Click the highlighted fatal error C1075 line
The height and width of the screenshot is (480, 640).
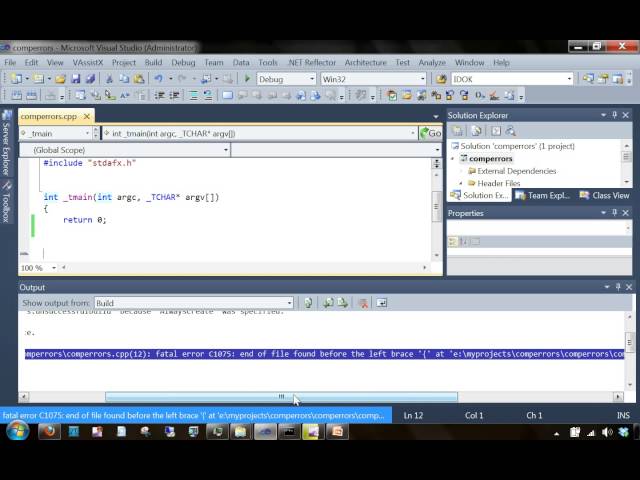coord(324,354)
